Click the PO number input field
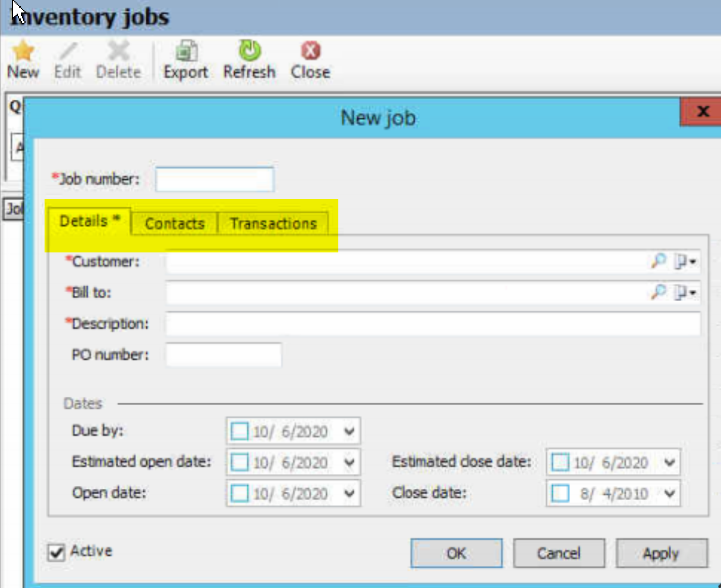721x588 pixels. (223, 355)
